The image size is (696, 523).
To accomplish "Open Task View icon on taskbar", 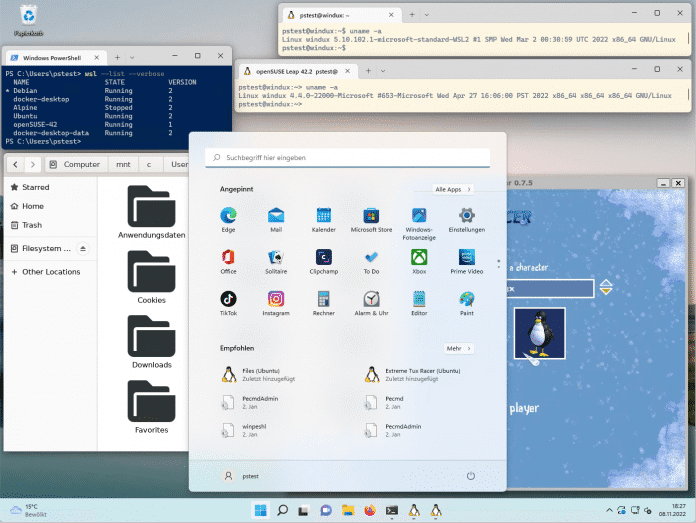I will (304, 511).
